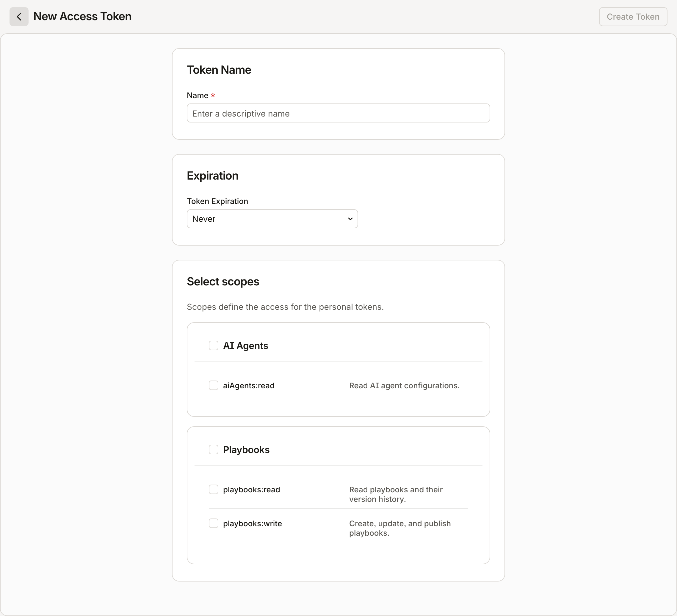Enable the playbooks:write scope checkbox
Image resolution: width=677 pixels, height=616 pixels.
click(214, 523)
